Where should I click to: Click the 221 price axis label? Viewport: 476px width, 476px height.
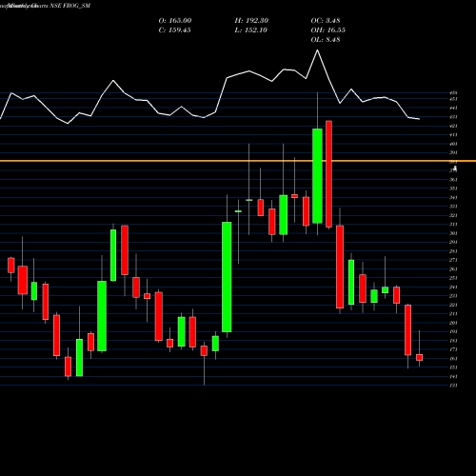(453, 305)
